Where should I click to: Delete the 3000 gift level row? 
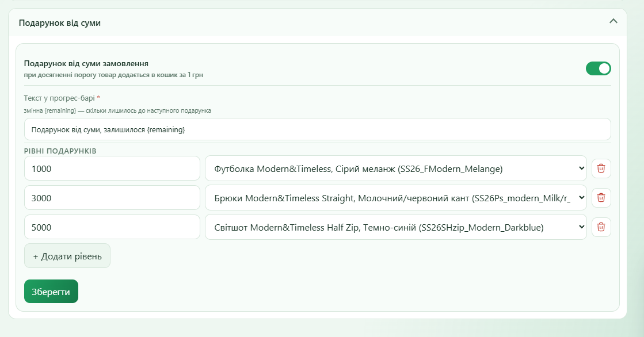601,198
